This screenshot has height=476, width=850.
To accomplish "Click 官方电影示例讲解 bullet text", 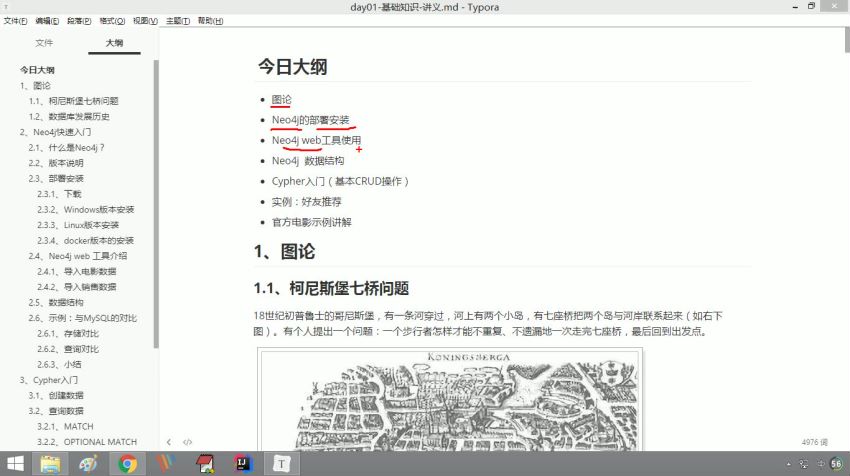I will pyautogui.click(x=312, y=222).
